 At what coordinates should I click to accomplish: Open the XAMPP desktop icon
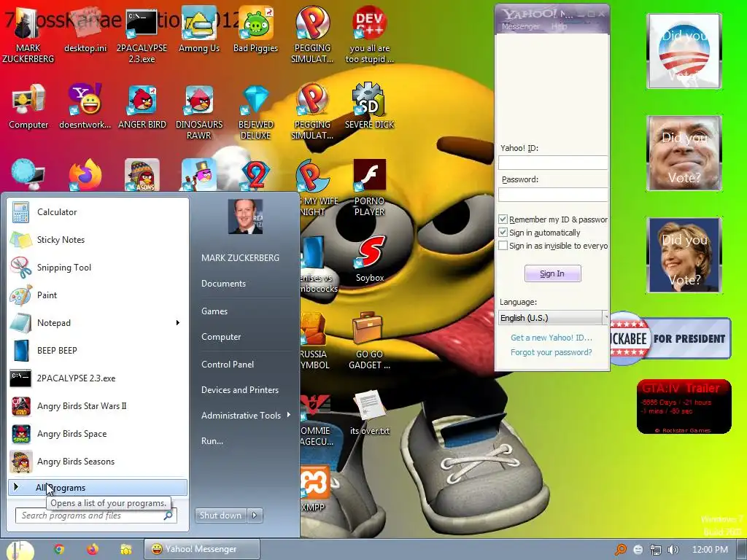pos(315,489)
